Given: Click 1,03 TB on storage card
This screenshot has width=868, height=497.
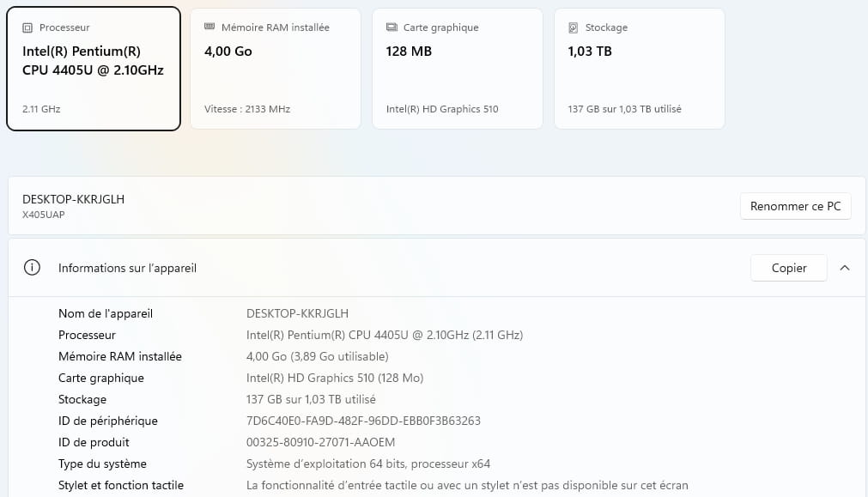Looking at the screenshot, I should click(x=590, y=52).
